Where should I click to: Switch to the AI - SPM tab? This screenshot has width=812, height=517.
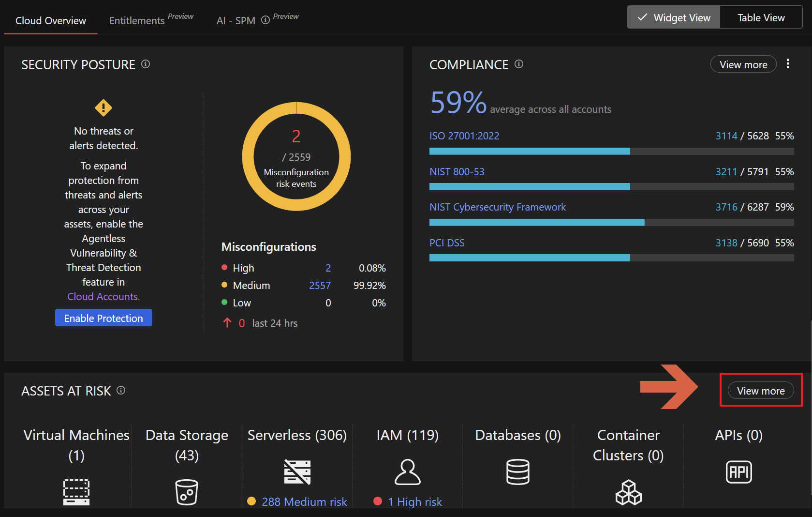236,20
